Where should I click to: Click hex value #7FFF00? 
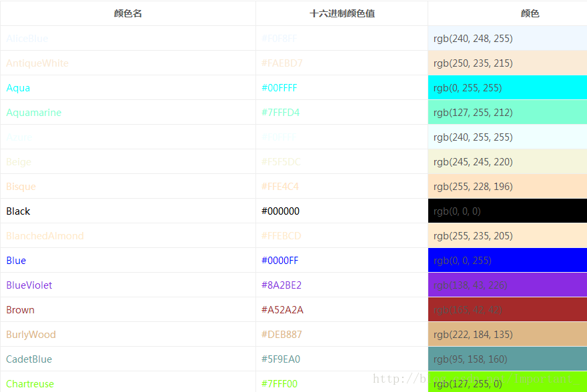coord(279,384)
